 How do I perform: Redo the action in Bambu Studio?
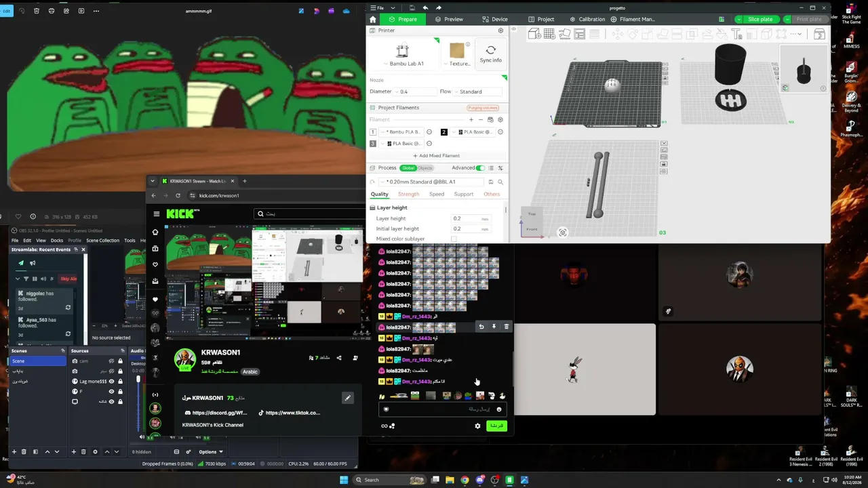439,7
